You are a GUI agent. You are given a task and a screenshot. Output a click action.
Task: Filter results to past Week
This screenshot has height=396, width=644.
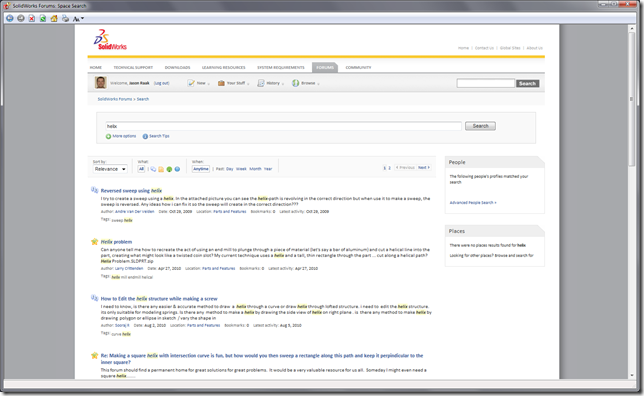tap(241, 169)
